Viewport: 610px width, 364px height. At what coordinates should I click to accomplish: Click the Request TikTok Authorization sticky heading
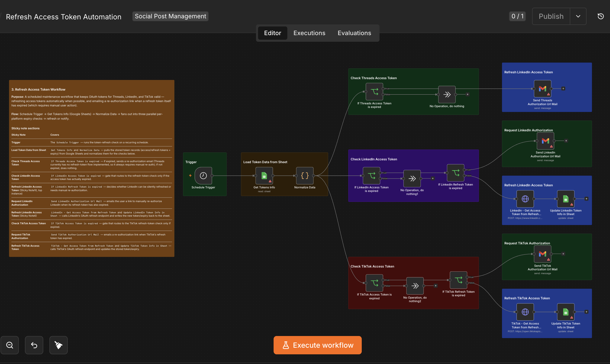[x=527, y=243]
